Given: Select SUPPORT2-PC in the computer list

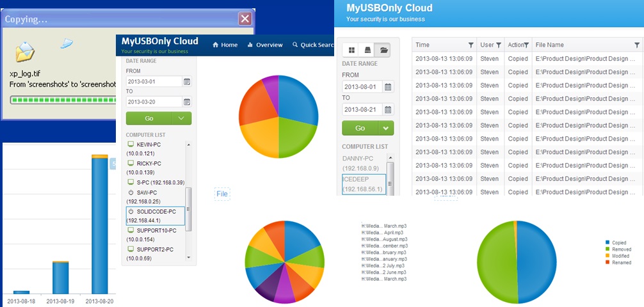Looking at the screenshot, I should (x=156, y=254).
